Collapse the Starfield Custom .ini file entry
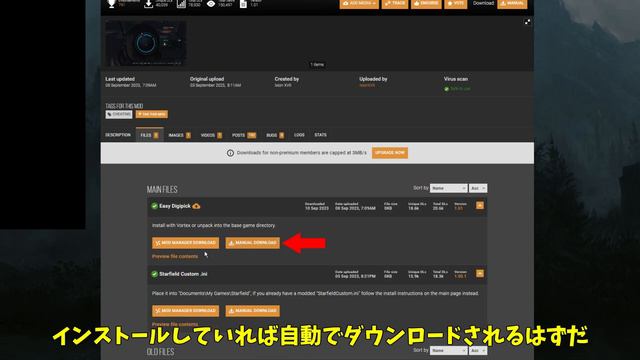The height and width of the screenshot is (360, 640). (480, 273)
